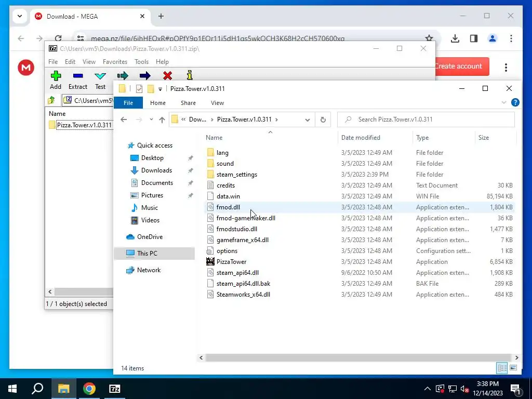This screenshot has height=399, width=532.
Task: Select the sound folder
Action: tap(225, 164)
